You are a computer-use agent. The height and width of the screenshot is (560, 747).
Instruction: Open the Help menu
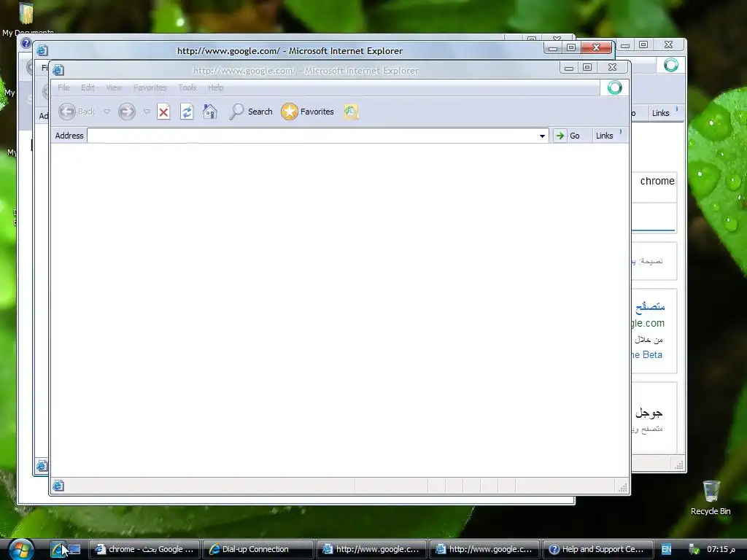(215, 87)
